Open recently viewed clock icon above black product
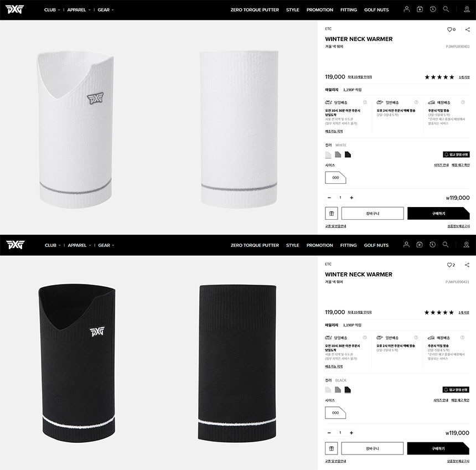 pyautogui.click(x=433, y=245)
